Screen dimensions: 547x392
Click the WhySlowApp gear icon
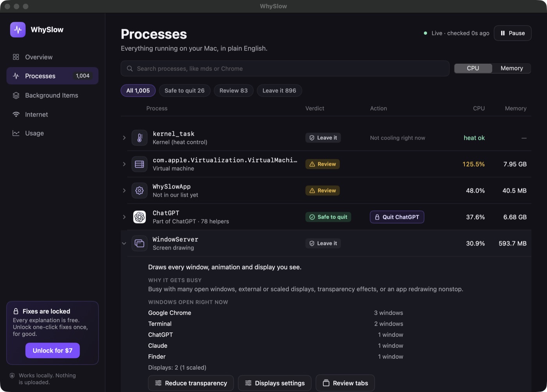click(x=139, y=190)
